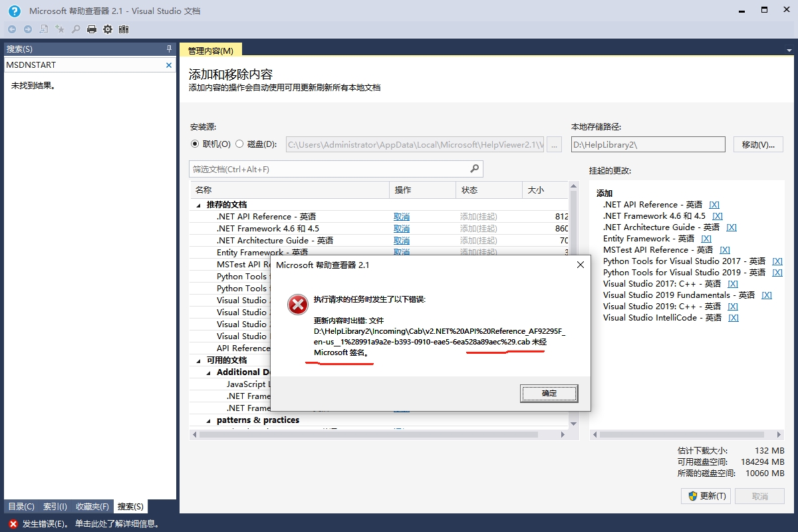Screen dimensions: 798x532
Task: Remove Python Tools for Visual Studio 2017 [X]
Action: tap(777, 261)
